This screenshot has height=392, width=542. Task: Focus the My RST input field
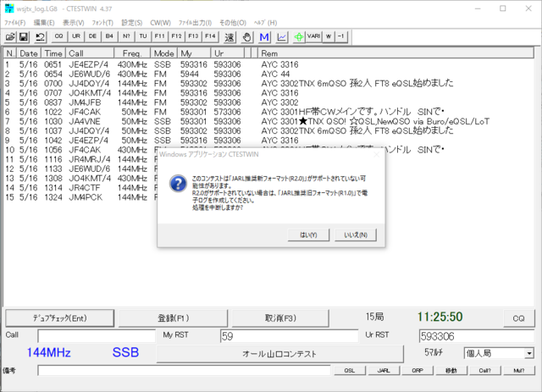(289, 336)
